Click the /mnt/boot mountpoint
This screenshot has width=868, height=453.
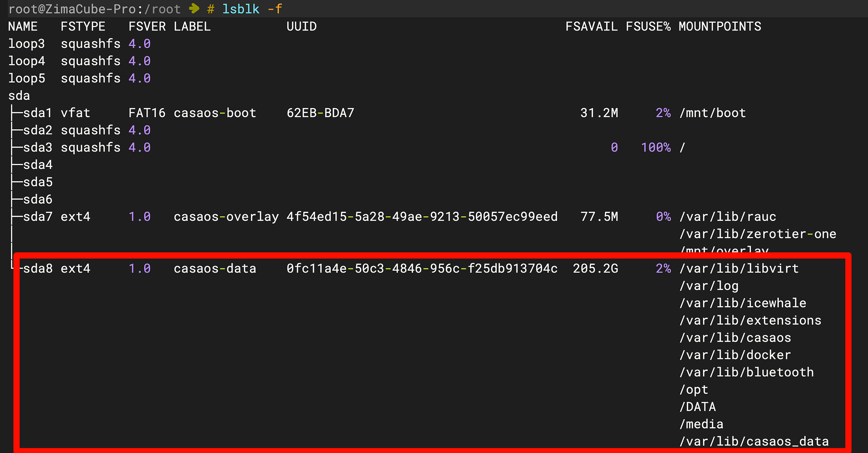[712, 113]
